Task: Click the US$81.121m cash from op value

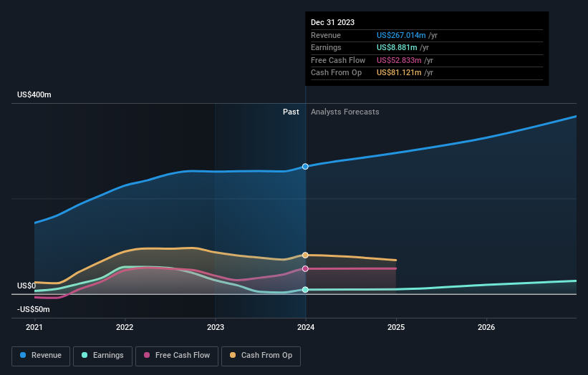Action: point(399,73)
